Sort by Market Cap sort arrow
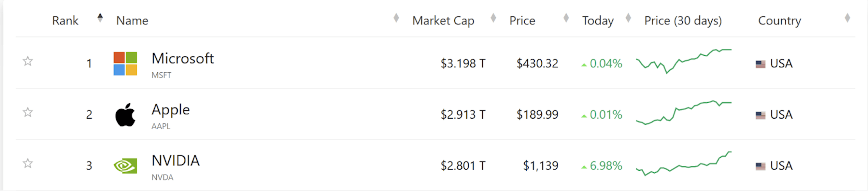Image resolution: width=868 pixels, height=191 pixels. [x=493, y=17]
